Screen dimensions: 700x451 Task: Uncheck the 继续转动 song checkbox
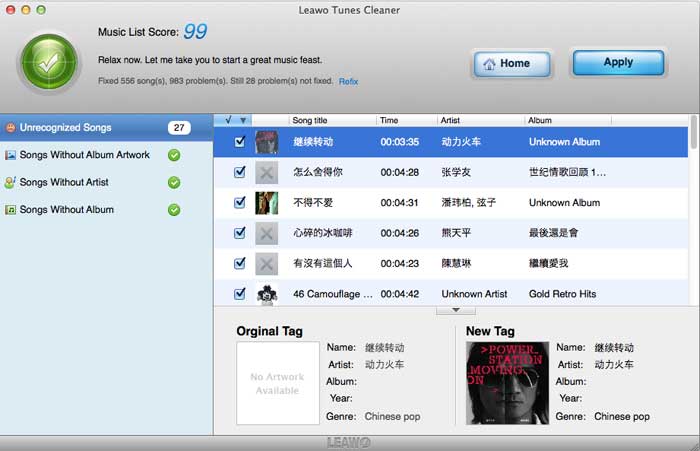(x=240, y=142)
